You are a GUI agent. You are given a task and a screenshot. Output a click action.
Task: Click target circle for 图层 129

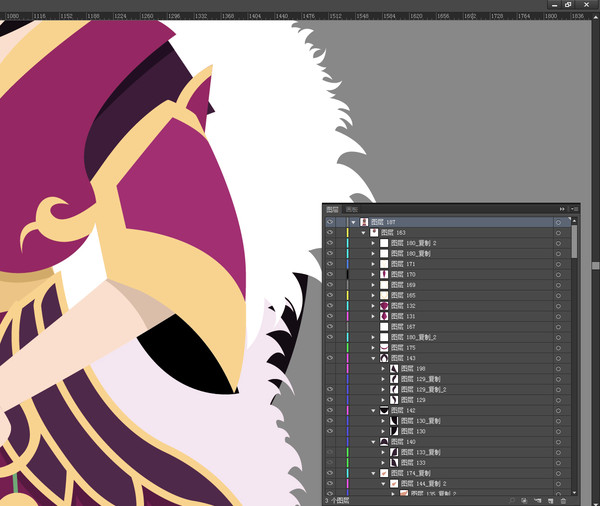tap(558, 400)
